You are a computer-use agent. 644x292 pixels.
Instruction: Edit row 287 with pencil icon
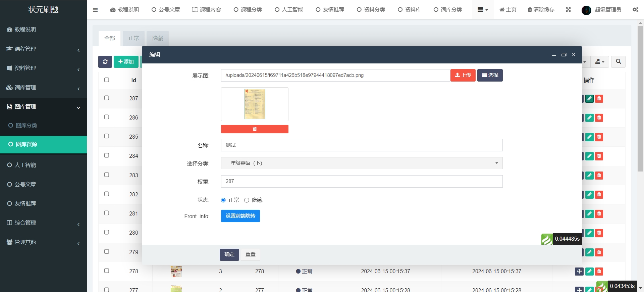589,99
